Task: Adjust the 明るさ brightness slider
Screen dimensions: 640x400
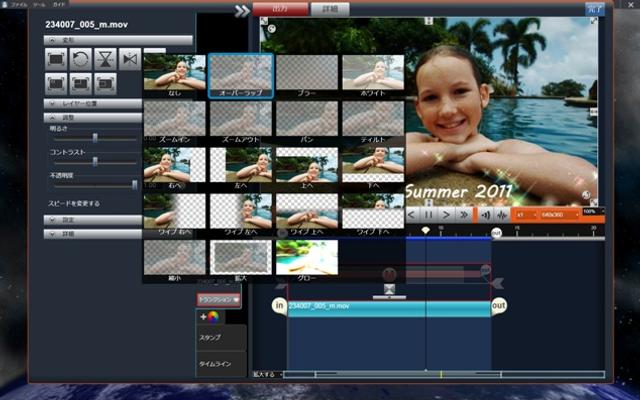Action: point(95,138)
